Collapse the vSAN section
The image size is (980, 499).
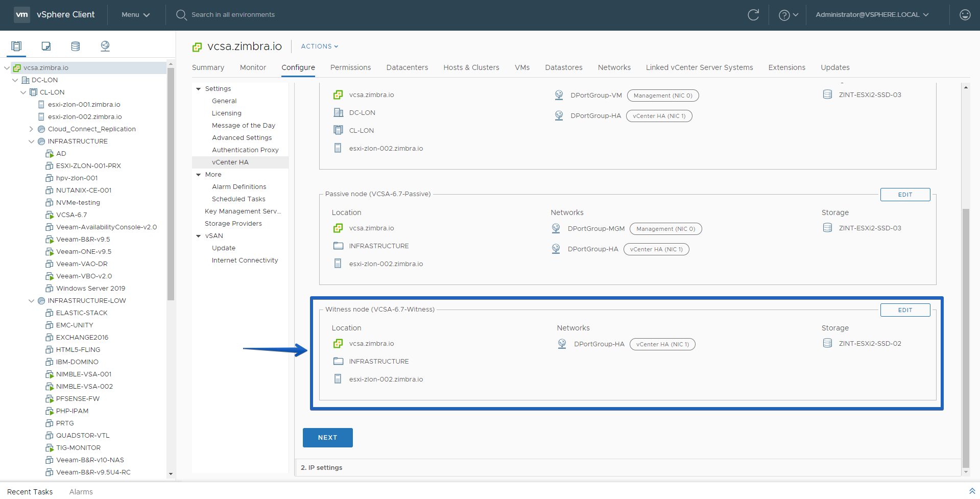pos(198,236)
